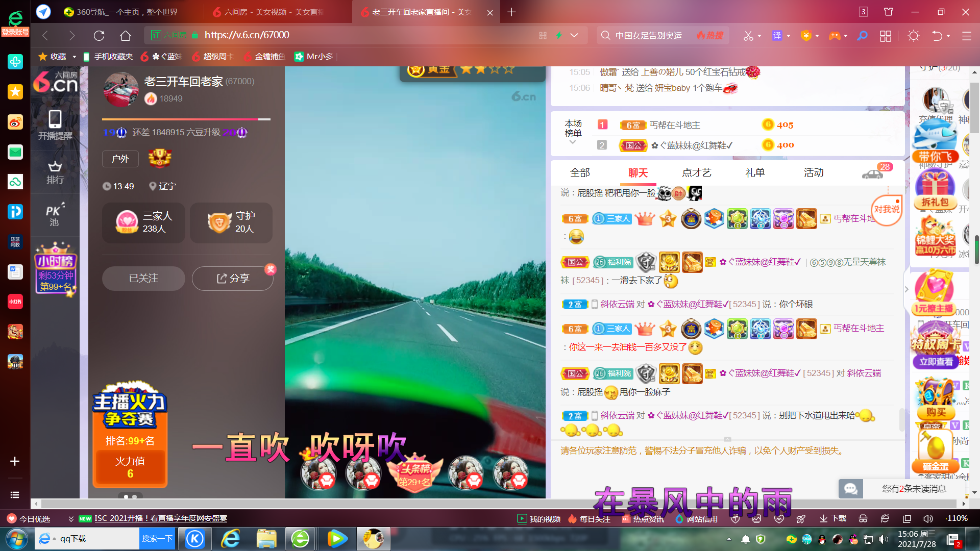
Task: Switch to the 活动 tab
Action: [x=814, y=172]
